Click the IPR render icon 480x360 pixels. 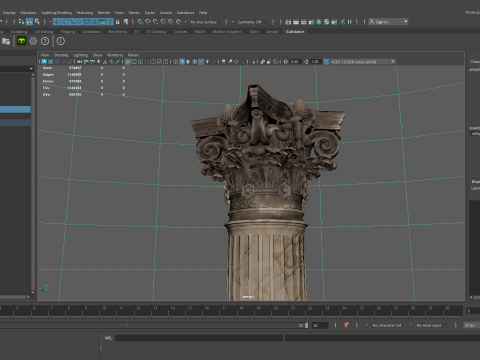coord(303,22)
